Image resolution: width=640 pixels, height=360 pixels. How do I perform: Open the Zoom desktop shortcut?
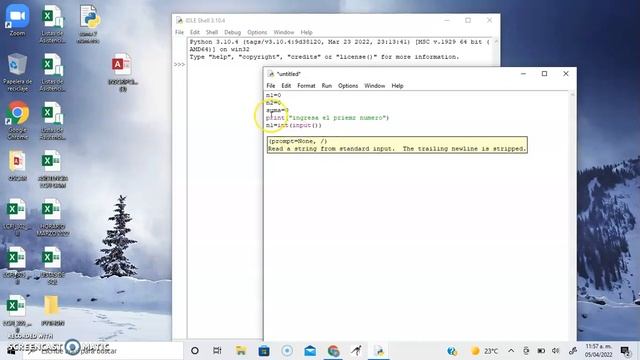17,20
